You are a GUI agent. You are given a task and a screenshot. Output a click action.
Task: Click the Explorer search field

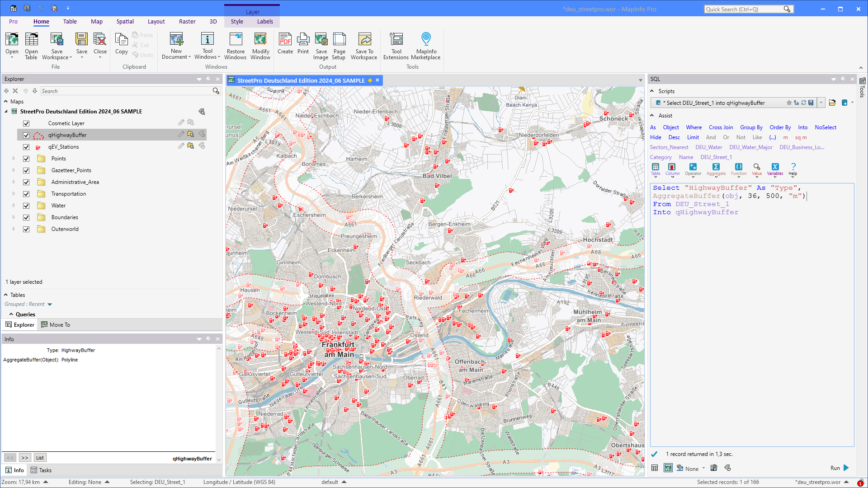click(x=127, y=91)
